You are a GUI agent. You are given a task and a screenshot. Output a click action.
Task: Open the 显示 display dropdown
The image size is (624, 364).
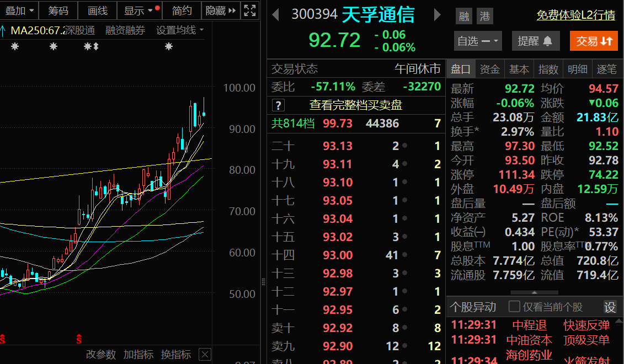point(138,10)
